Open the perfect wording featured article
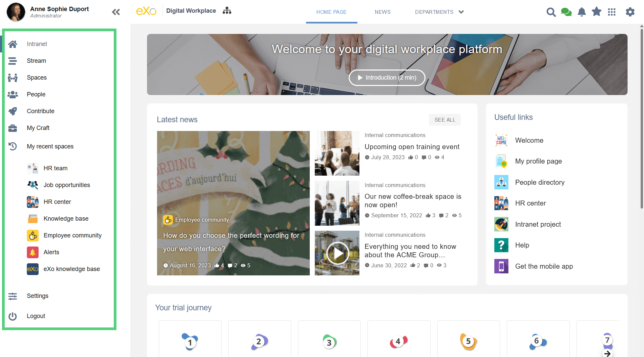The width and height of the screenshot is (644, 357). (x=231, y=242)
